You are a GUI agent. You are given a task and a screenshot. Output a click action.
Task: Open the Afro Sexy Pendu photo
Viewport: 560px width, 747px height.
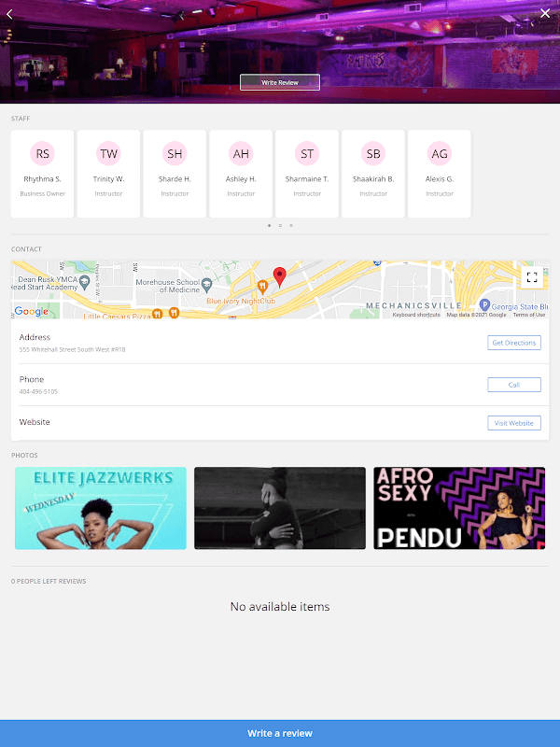459,508
